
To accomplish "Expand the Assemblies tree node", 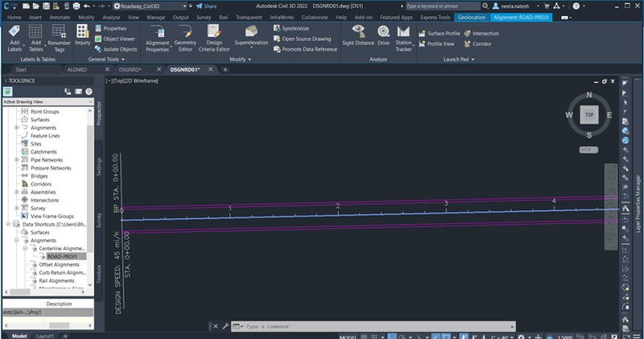I will point(16,192).
